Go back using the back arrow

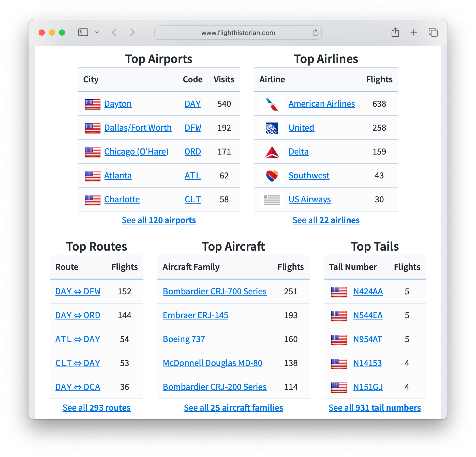coord(114,33)
